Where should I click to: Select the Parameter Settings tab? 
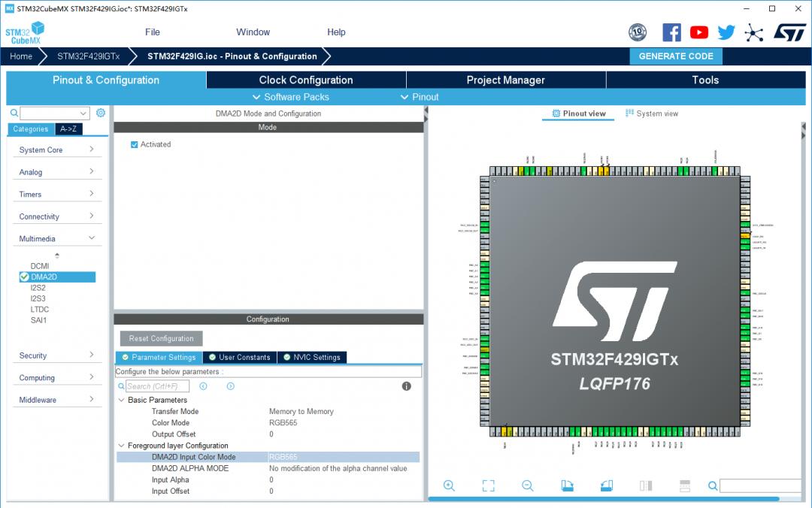click(x=159, y=357)
